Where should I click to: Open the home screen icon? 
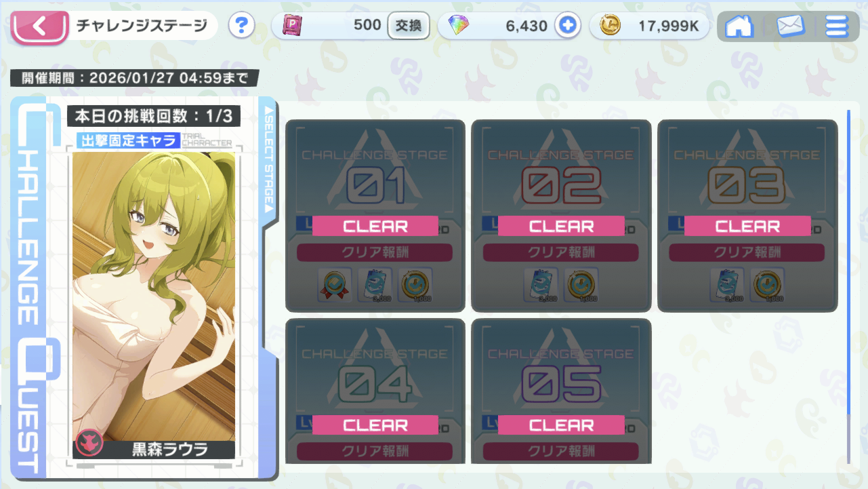tap(739, 26)
